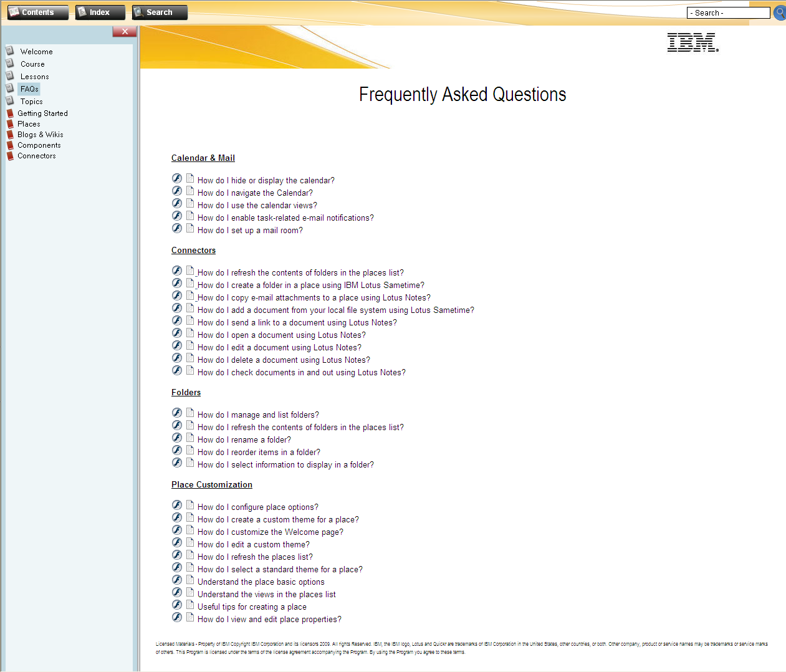Open Lessons in the sidebar
Image resolution: width=786 pixels, height=672 pixels.
point(34,77)
